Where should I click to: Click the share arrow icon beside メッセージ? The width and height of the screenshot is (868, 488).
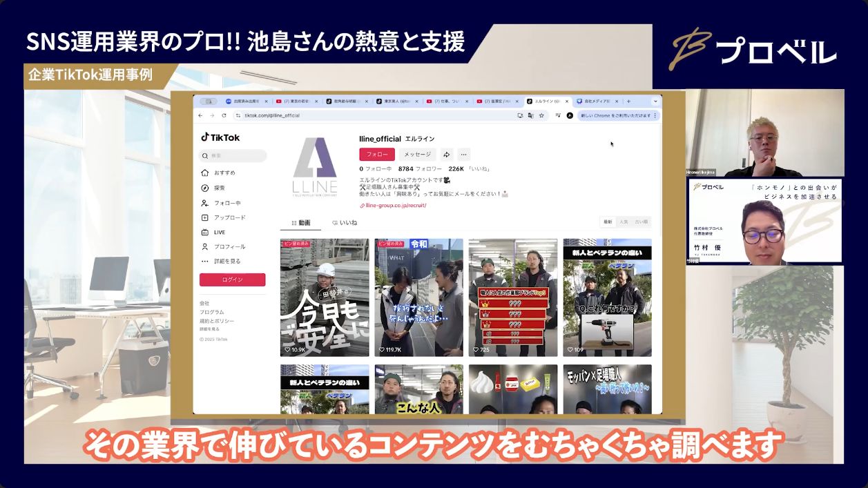pos(447,155)
